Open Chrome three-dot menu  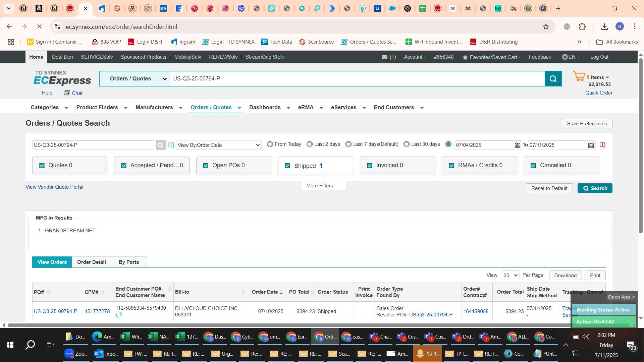(635, 26)
